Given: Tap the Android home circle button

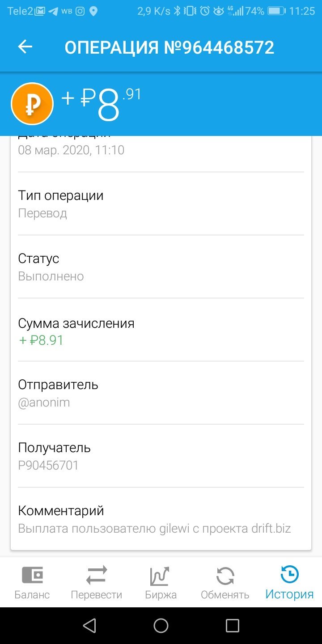Looking at the screenshot, I should (161, 625).
